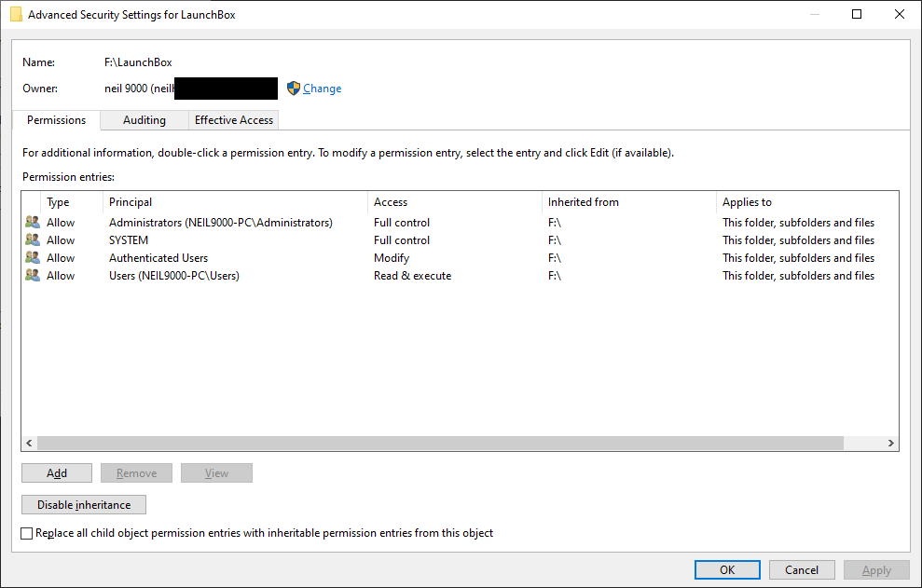This screenshot has height=588, width=922.
Task: Click the folder icon in the title bar
Action: click(x=17, y=14)
